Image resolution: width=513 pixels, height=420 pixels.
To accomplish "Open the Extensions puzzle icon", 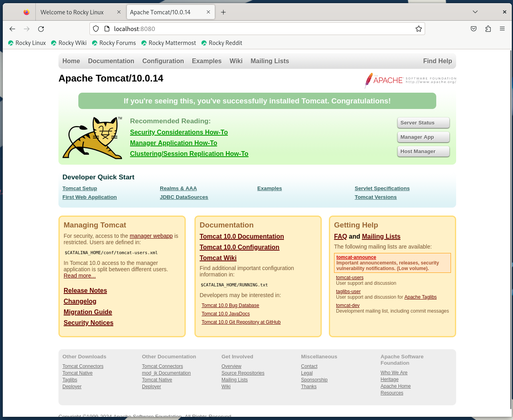I will pos(488,29).
